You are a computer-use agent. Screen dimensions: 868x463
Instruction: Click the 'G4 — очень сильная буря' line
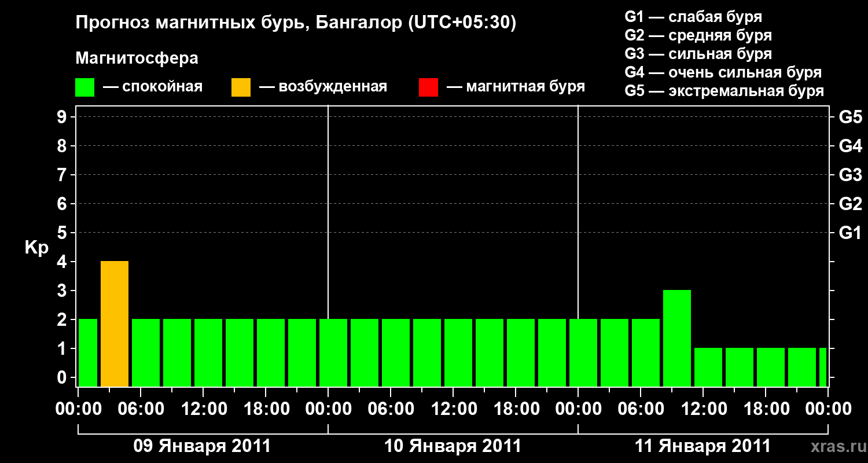tap(723, 72)
